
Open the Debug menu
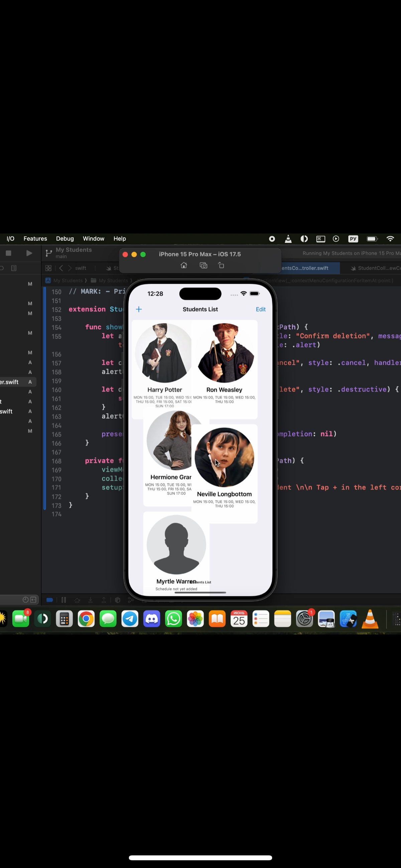65,239
